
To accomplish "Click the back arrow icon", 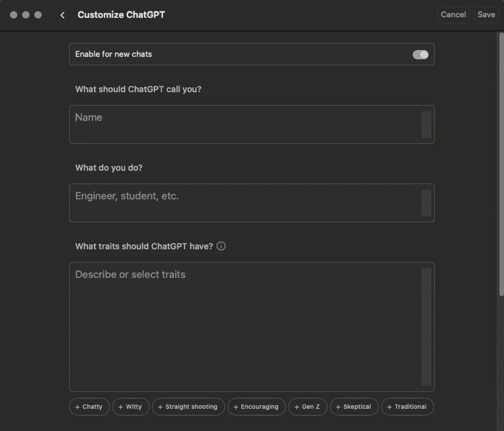I will coord(62,15).
